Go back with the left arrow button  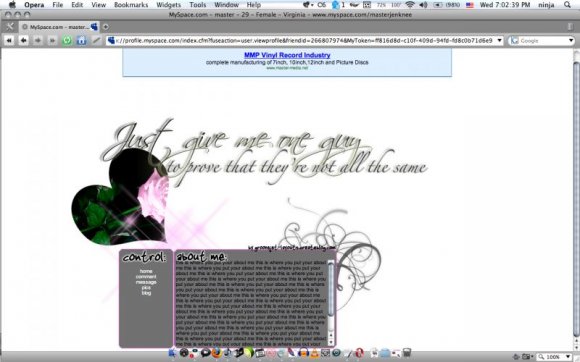[x=23, y=40]
